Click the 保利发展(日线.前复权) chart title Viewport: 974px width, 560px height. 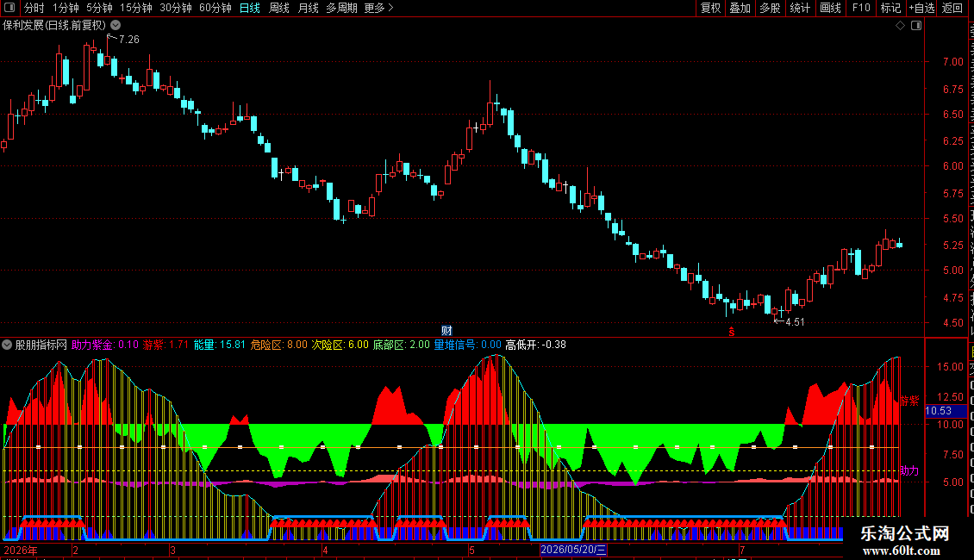pos(54,26)
